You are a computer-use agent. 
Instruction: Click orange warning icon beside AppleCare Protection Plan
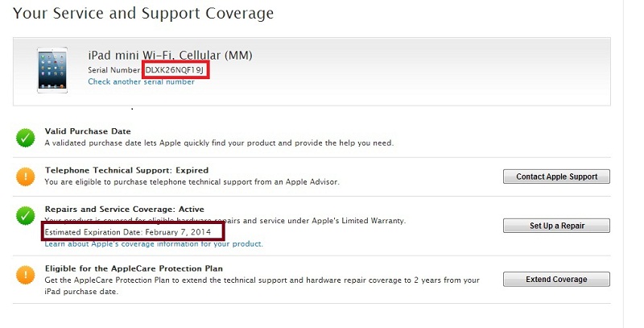point(26,275)
